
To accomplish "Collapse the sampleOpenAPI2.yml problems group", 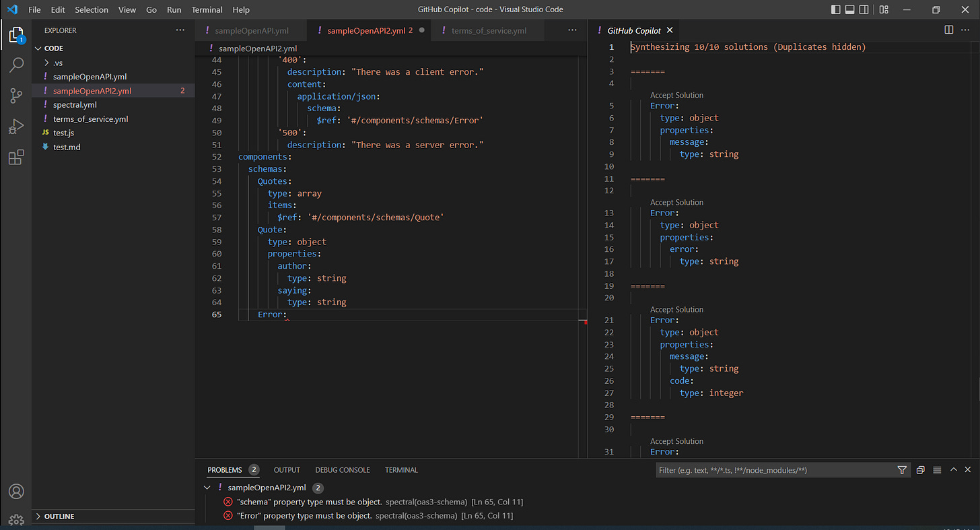I will pos(207,488).
